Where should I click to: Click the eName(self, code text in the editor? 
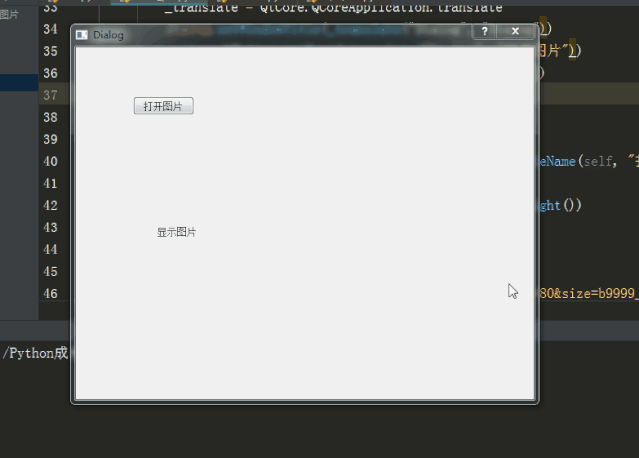click(578, 161)
